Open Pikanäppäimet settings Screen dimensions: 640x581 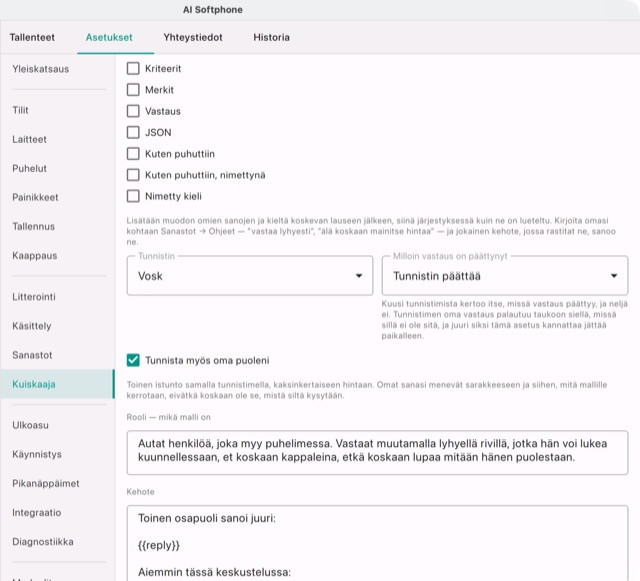(57, 483)
